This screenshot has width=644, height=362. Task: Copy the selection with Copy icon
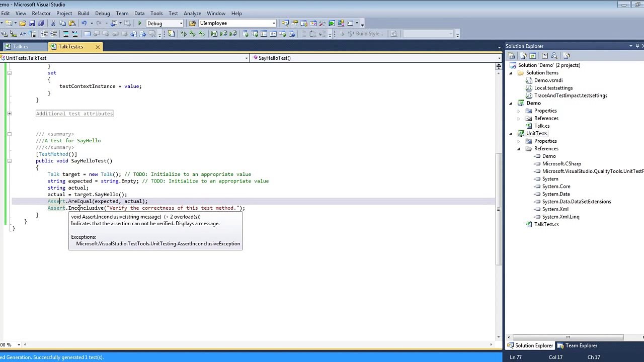(x=62, y=23)
